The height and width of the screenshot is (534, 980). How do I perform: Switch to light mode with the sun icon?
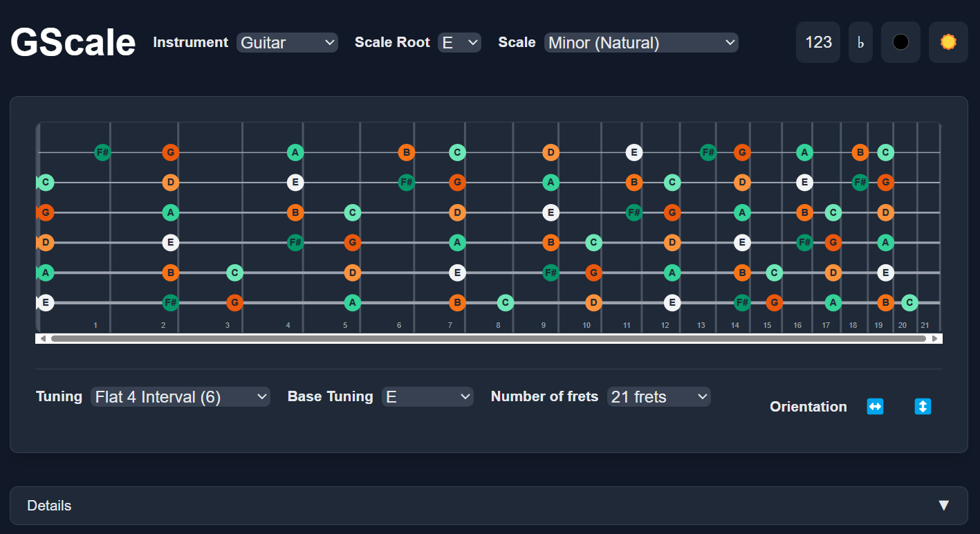click(947, 42)
